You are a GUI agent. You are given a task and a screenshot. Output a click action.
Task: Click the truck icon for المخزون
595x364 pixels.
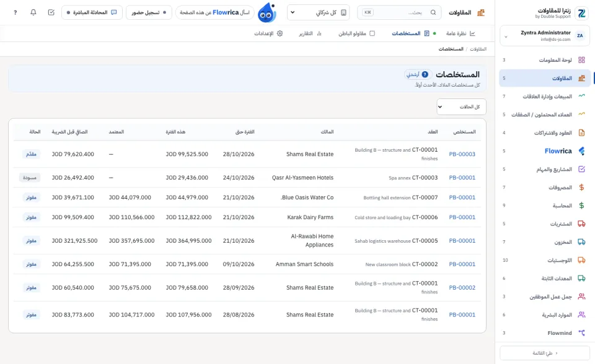tap(581, 242)
